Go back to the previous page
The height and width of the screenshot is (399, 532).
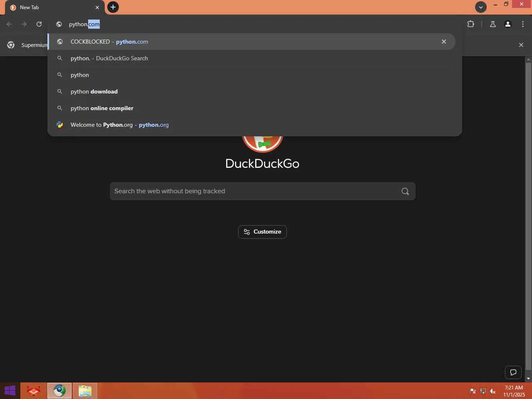point(9,24)
